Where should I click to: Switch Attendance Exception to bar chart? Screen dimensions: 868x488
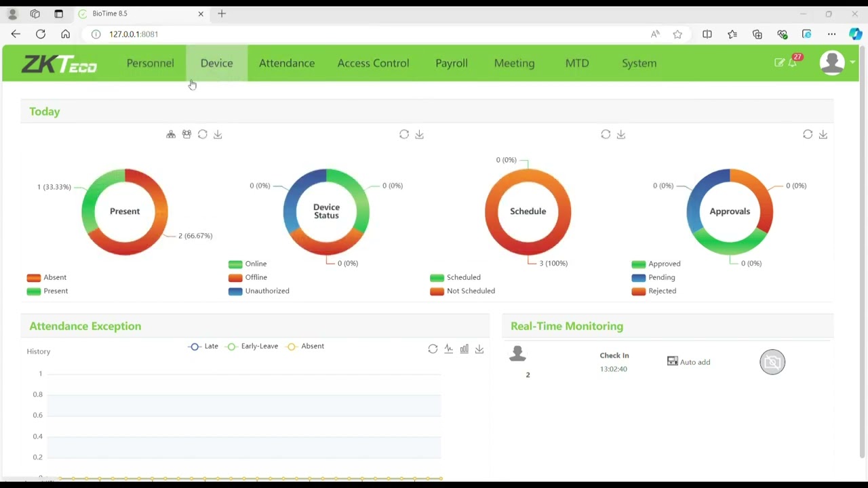click(464, 348)
